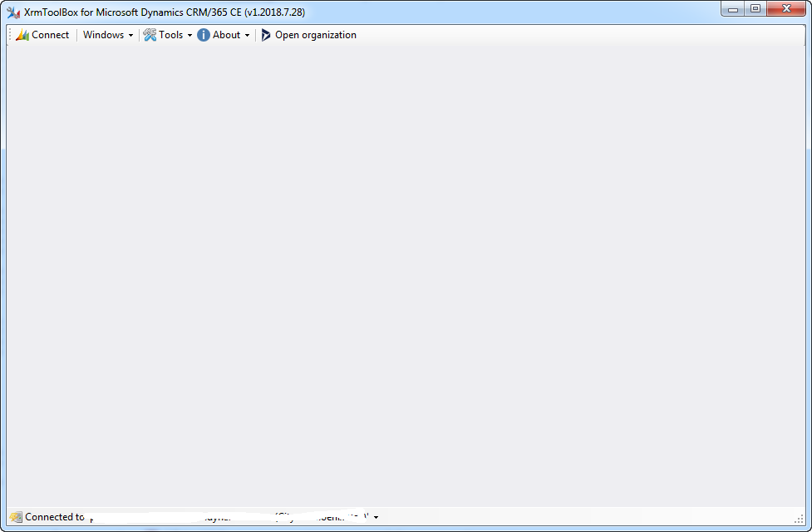Image resolution: width=812 pixels, height=532 pixels.
Task: Click the Tools wrench icon
Action: (x=150, y=35)
